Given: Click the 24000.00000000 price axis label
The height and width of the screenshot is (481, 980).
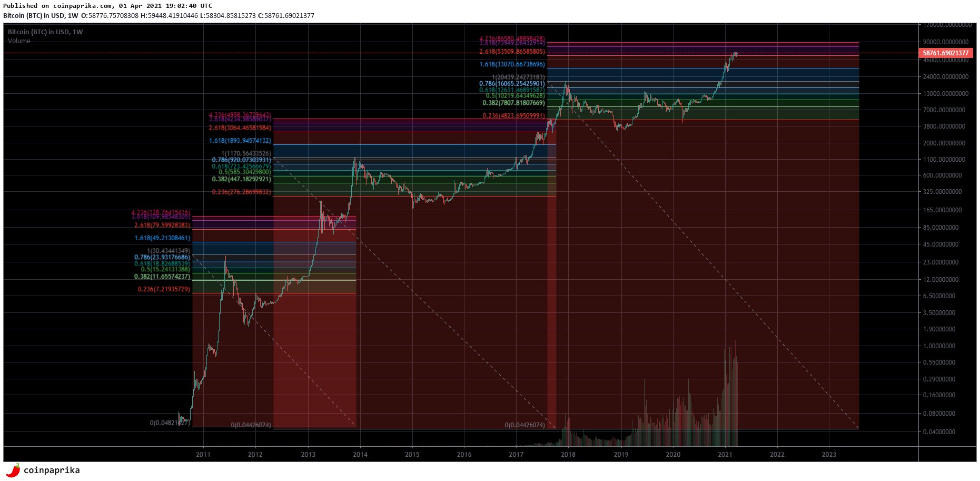Looking at the screenshot, I should click(x=946, y=77).
